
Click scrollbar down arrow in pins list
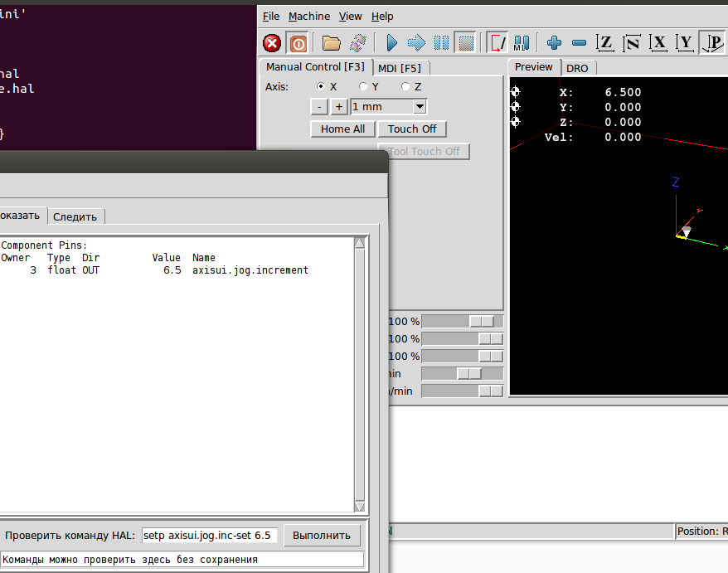pyautogui.click(x=360, y=506)
